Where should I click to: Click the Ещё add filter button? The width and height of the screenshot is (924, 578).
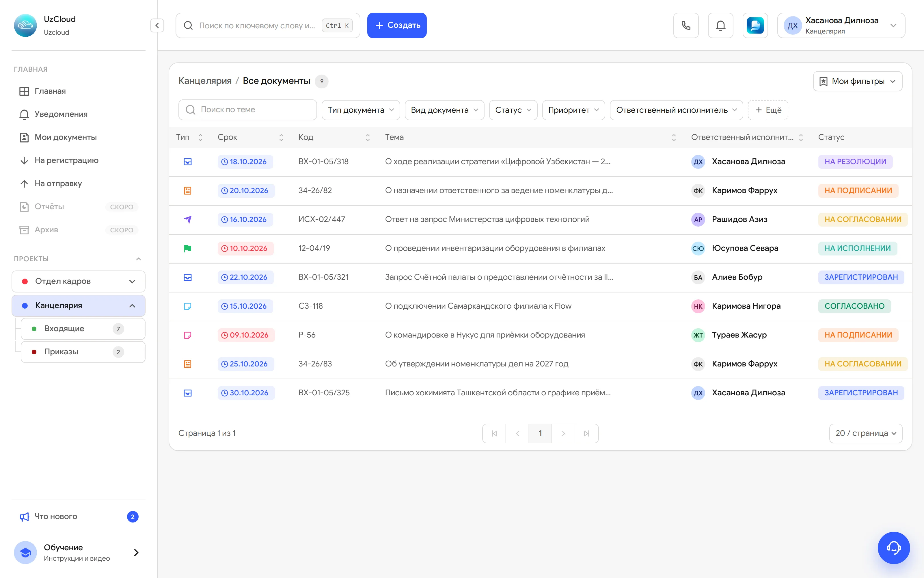(768, 110)
